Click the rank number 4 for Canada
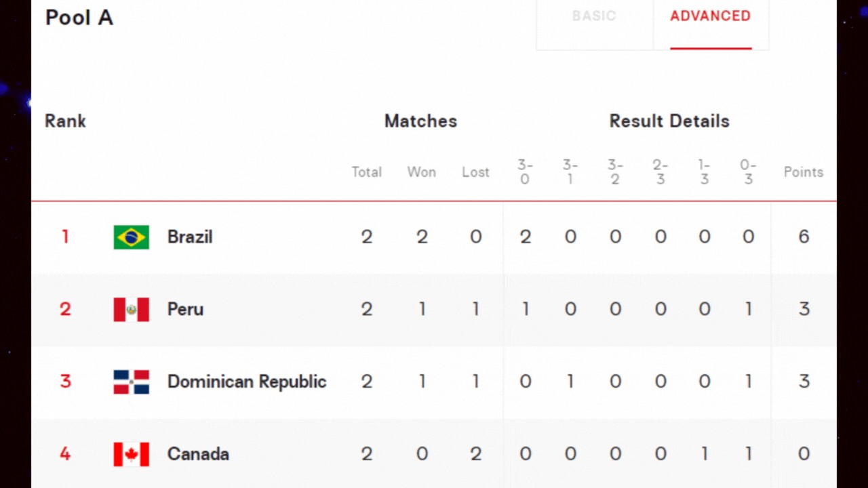Viewport: 868px width, 488px height. [65, 454]
